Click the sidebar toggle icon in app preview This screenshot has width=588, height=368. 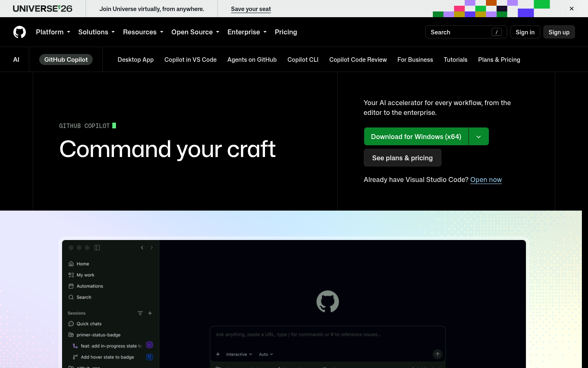click(x=97, y=248)
